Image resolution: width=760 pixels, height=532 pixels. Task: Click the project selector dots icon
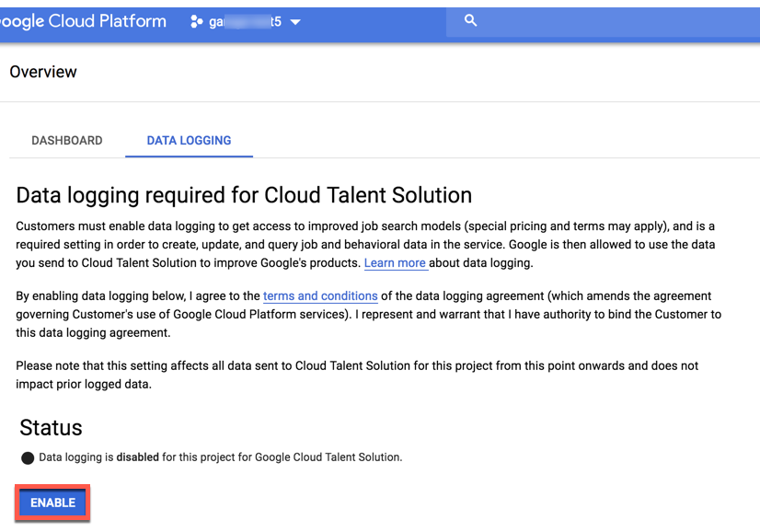(x=196, y=21)
